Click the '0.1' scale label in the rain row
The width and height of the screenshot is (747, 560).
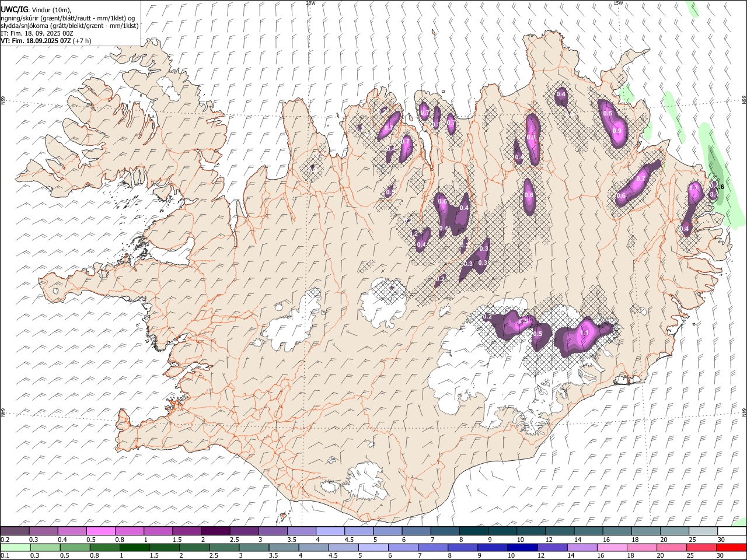coord(5,555)
